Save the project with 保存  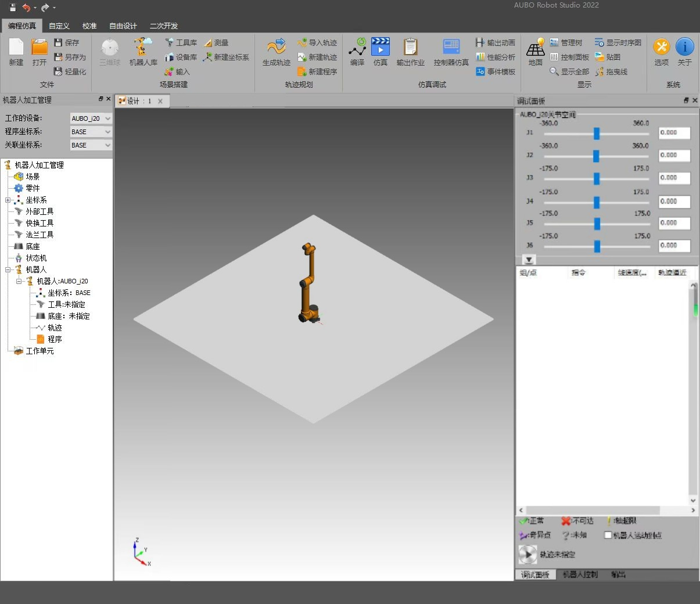(x=66, y=42)
